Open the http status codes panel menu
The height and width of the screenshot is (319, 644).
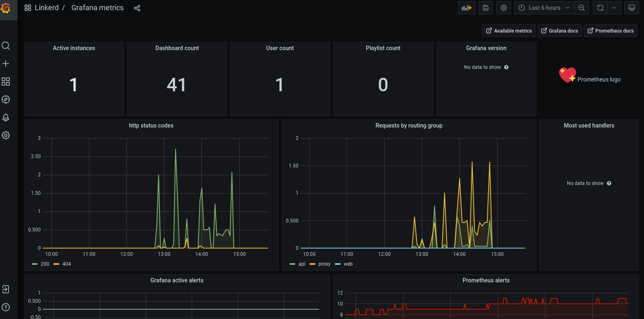point(151,125)
